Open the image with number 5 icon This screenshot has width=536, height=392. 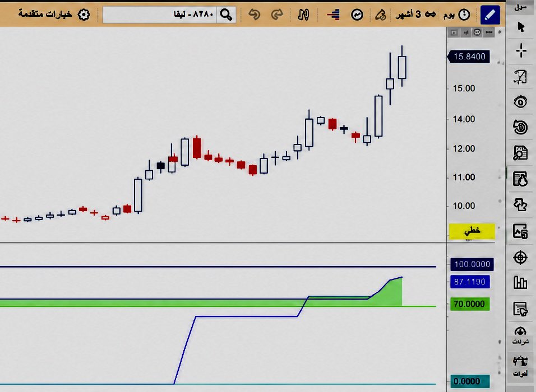[x=520, y=231]
